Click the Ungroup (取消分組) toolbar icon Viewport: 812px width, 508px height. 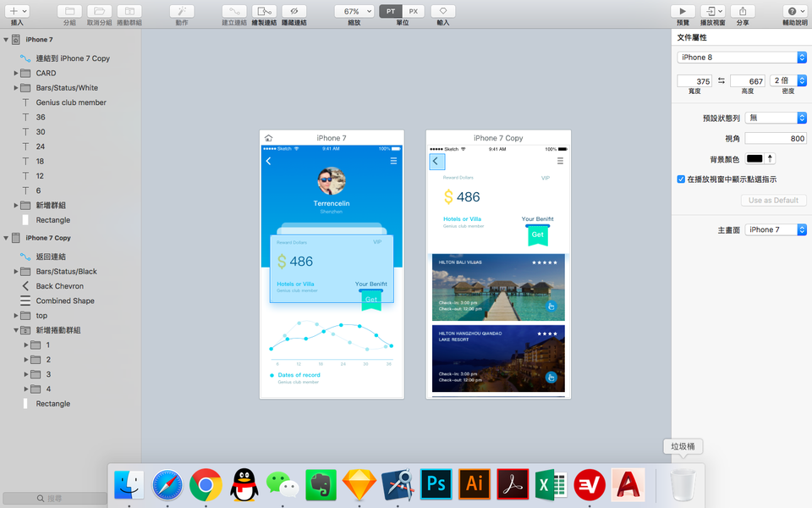pos(100,11)
